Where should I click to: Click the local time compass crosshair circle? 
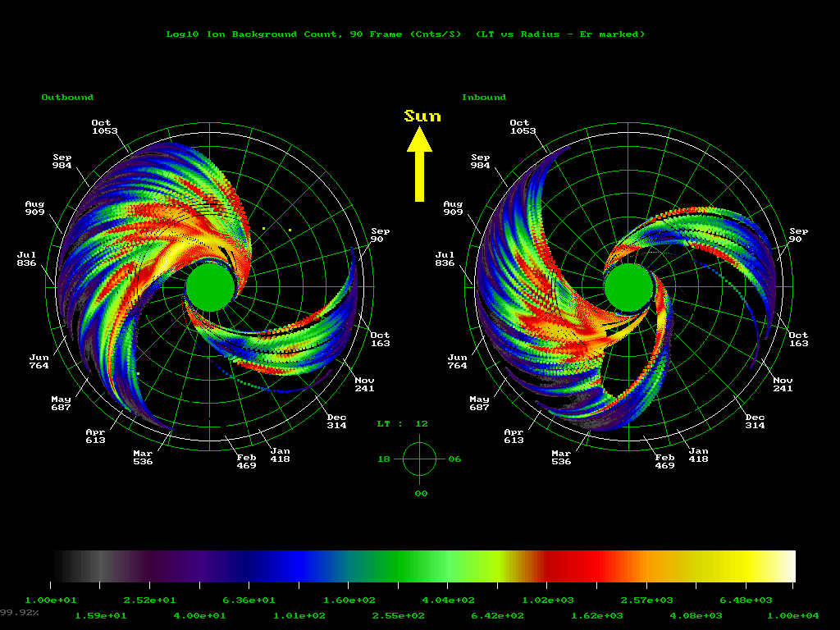pyautogui.click(x=419, y=459)
